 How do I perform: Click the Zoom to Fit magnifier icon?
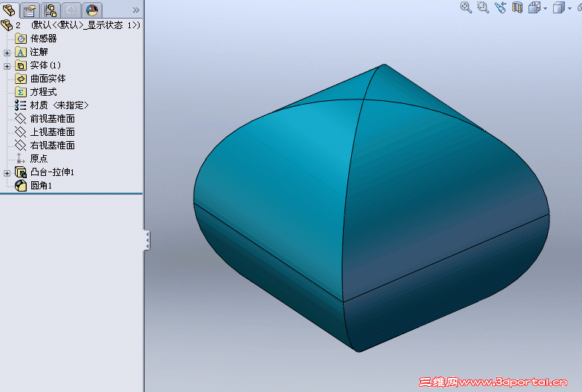coord(466,7)
